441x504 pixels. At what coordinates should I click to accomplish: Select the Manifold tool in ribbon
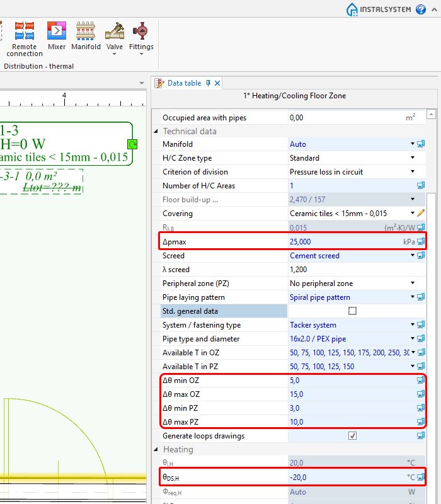click(x=86, y=30)
